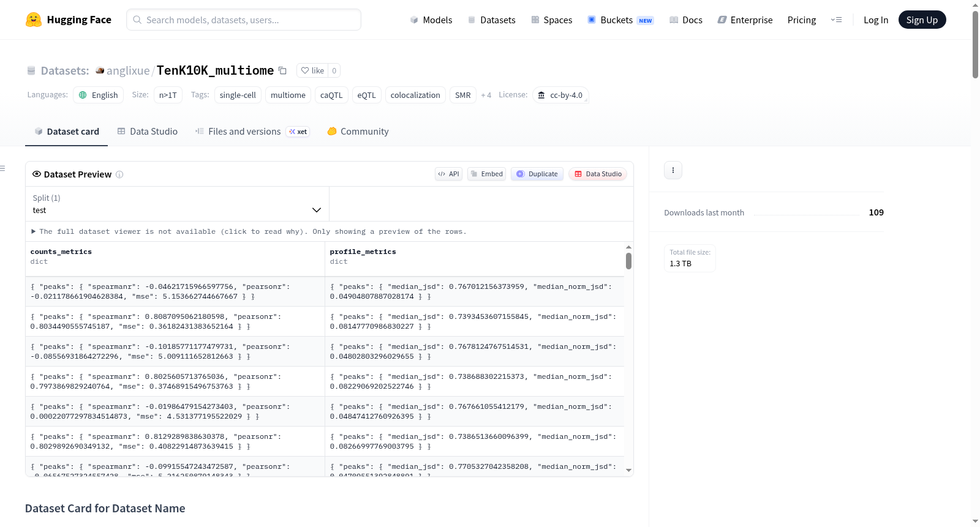Image resolution: width=980 pixels, height=527 pixels.
Task: Open the Split test dropdown
Action: tap(177, 204)
